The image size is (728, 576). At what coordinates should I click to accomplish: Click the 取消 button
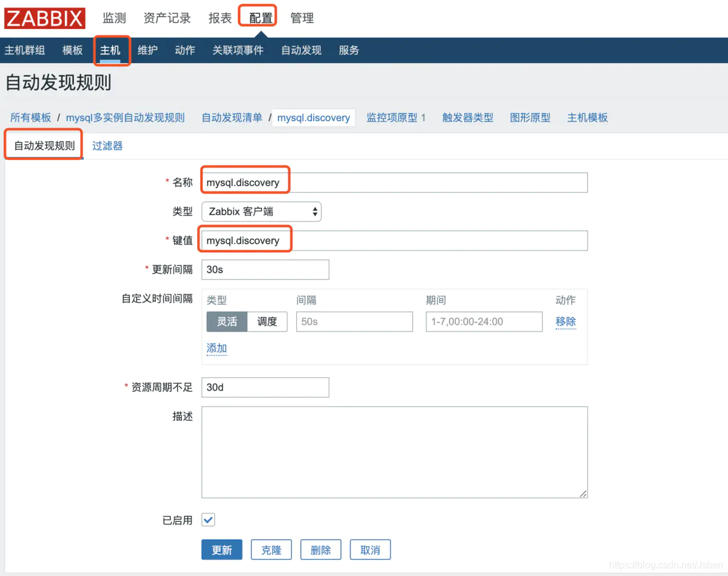(370, 550)
